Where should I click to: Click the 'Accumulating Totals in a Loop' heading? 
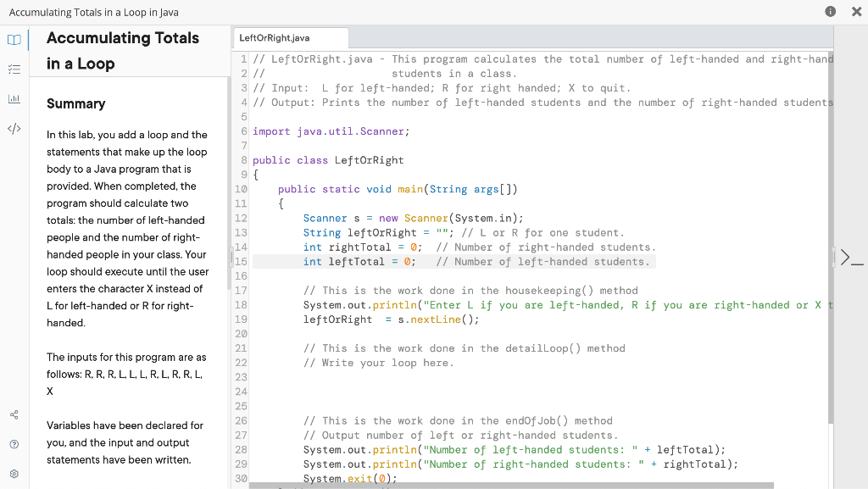(x=123, y=50)
